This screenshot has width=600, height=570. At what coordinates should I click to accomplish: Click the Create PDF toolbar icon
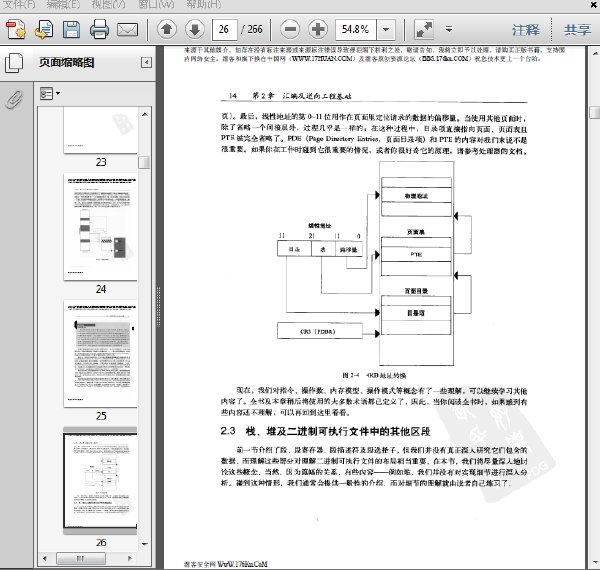tap(16, 29)
